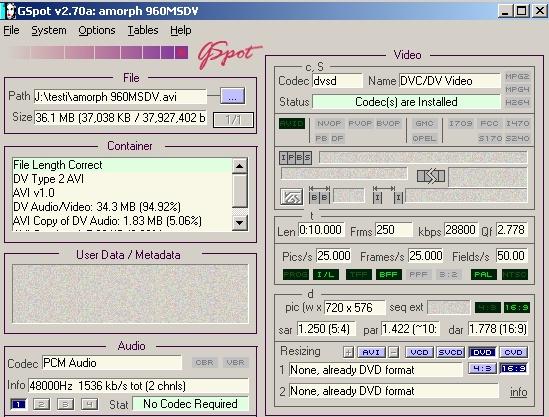549x417 pixels.
Task: Select 'AVI Copy of DV Audio' row
Action: pyautogui.click(x=122, y=221)
